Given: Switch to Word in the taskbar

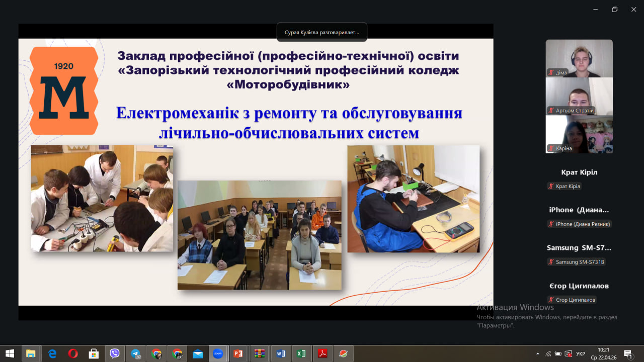Looking at the screenshot, I should click(280, 353).
